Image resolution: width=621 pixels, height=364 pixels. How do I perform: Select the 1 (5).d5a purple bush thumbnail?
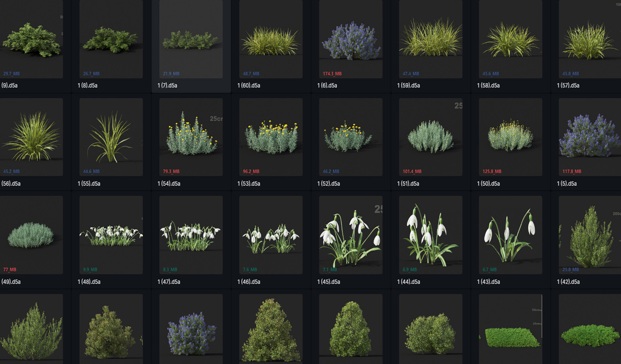tap(590, 137)
